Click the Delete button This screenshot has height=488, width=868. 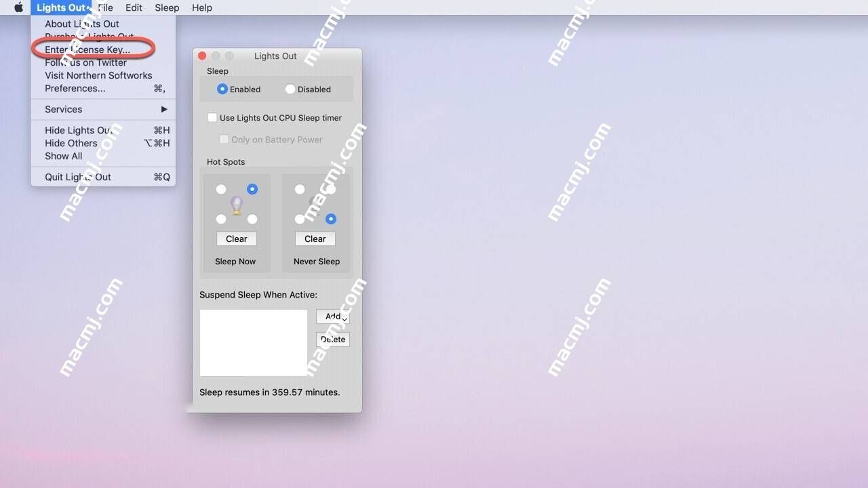(x=333, y=340)
